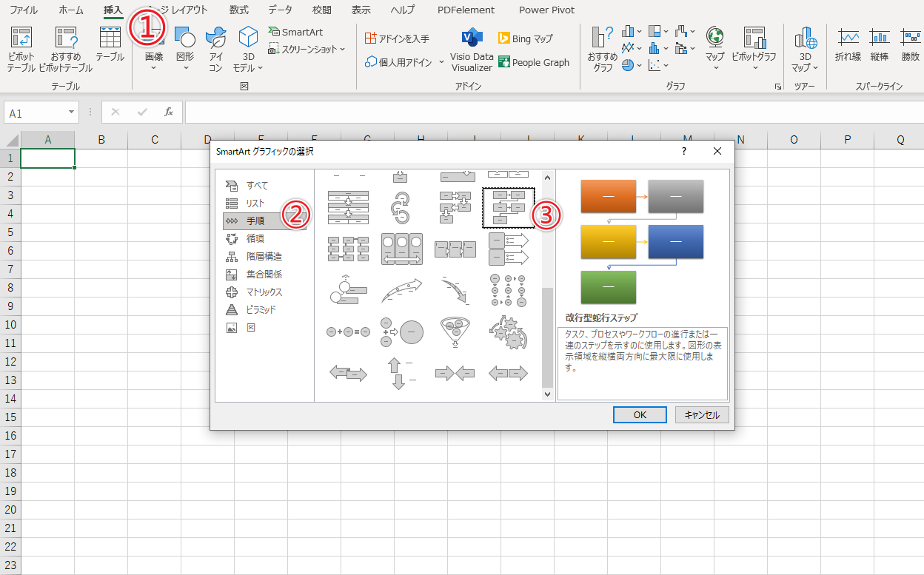The image size is (924, 575).
Task: Open the PivotTable tool
Action: pyautogui.click(x=21, y=49)
